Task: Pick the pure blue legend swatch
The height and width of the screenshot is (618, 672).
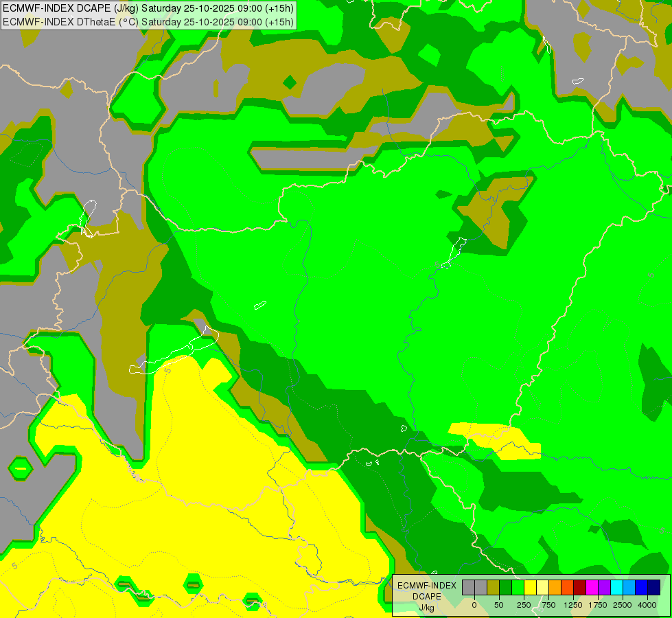Action: (642, 587)
